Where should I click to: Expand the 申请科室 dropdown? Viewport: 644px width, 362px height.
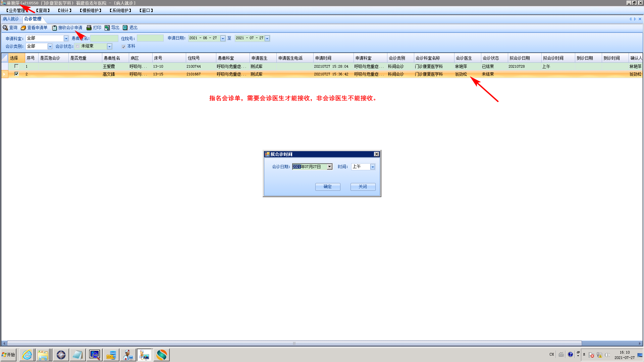click(x=66, y=39)
